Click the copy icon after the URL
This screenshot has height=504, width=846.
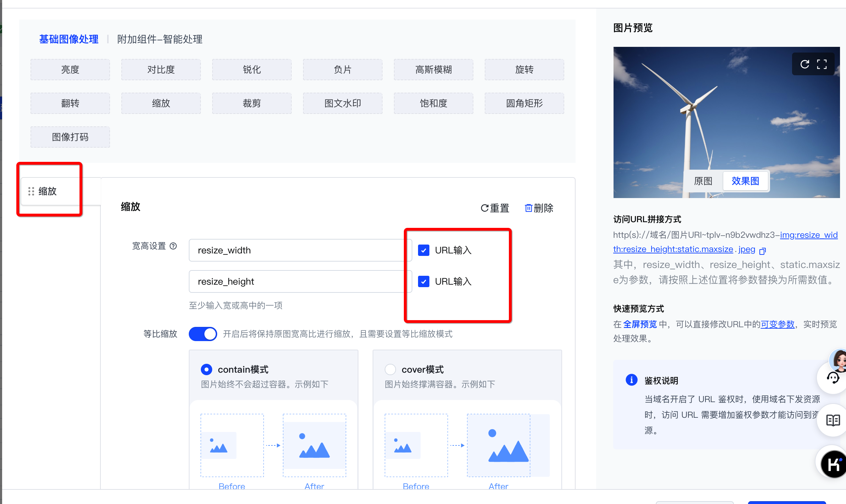tap(762, 251)
